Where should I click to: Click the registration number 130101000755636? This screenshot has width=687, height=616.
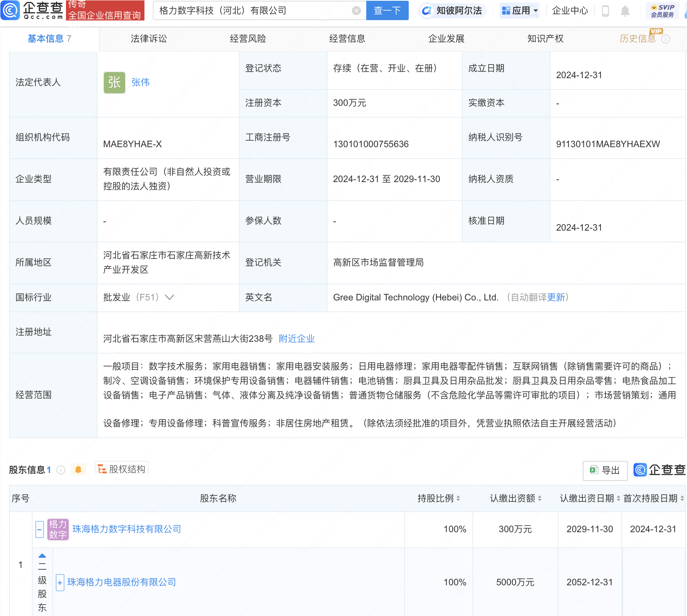click(x=371, y=144)
